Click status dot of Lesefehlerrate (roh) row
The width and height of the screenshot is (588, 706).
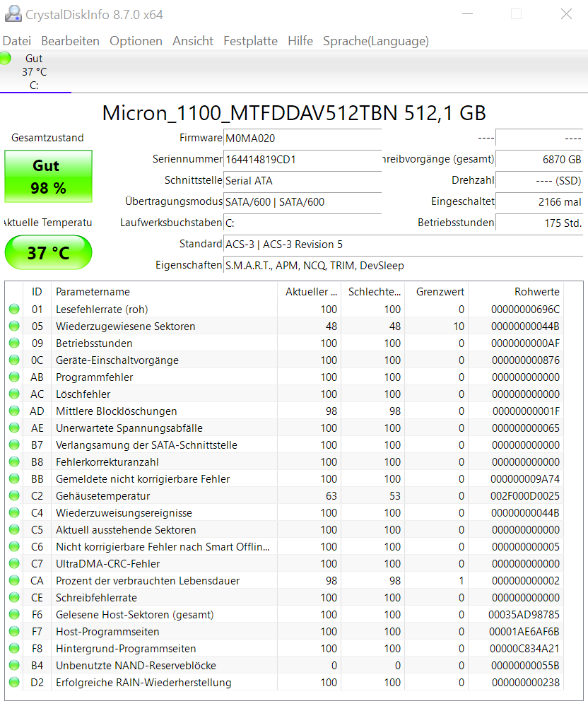[x=14, y=309]
